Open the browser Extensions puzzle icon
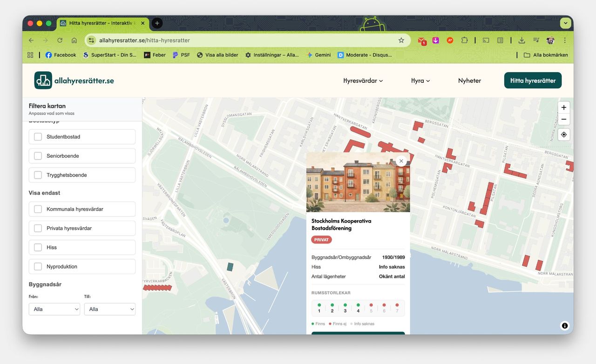The height and width of the screenshot is (364, 596). click(464, 40)
